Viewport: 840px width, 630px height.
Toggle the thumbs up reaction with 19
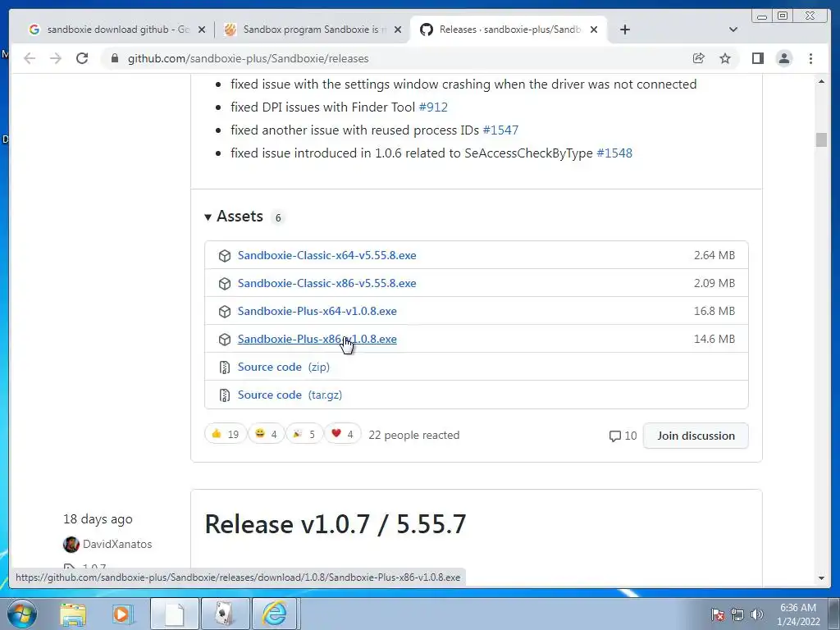(x=225, y=434)
